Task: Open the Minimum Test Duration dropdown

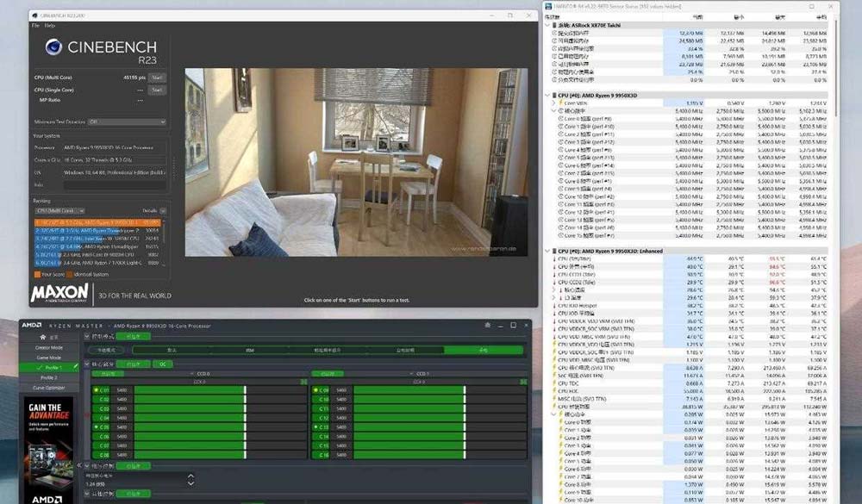Action: (127, 122)
